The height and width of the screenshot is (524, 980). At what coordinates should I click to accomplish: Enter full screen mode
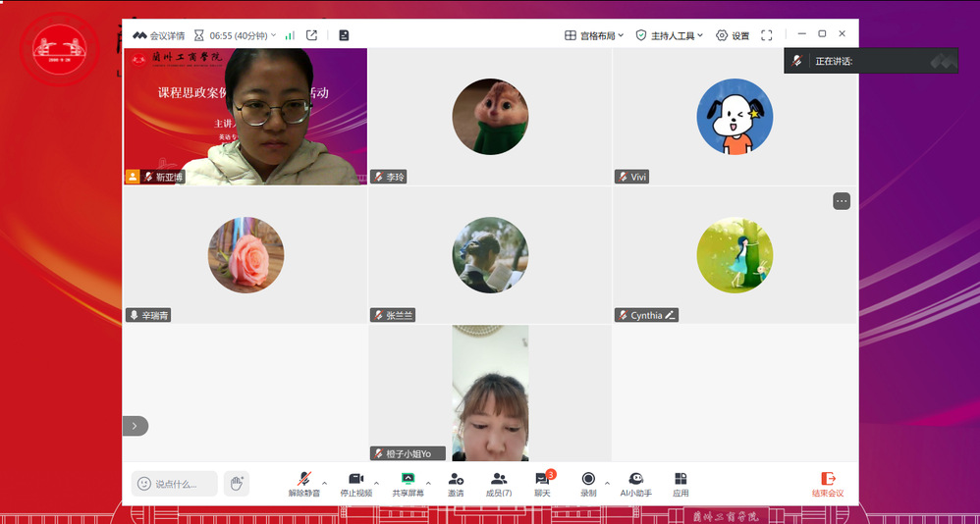[x=767, y=35]
